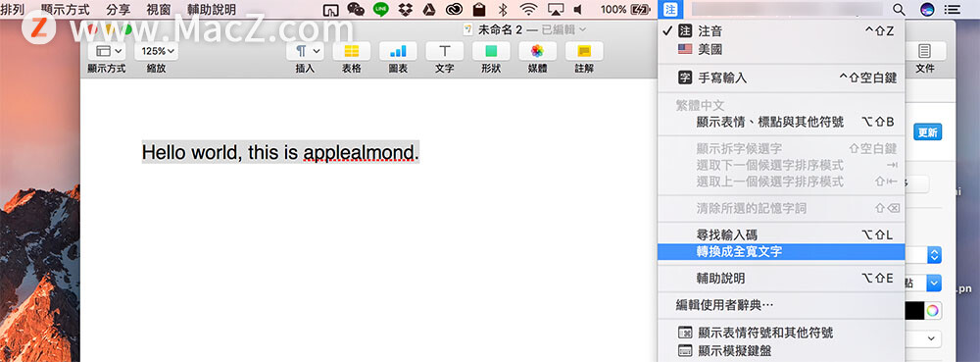
Task: Click the screen mirroring icon beside WeChat
Action: pyautogui.click(x=330, y=10)
